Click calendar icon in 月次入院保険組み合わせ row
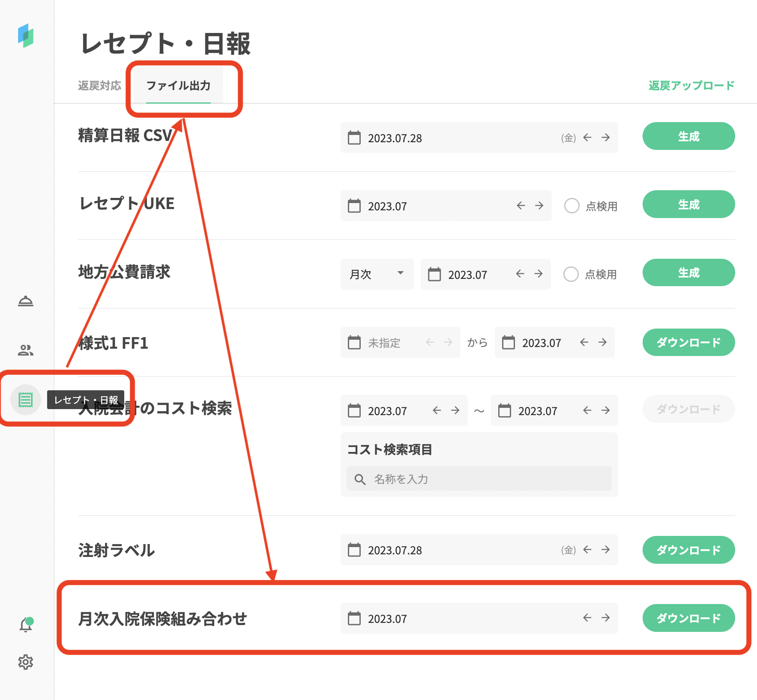757x700 pixels. pos(354,618)
